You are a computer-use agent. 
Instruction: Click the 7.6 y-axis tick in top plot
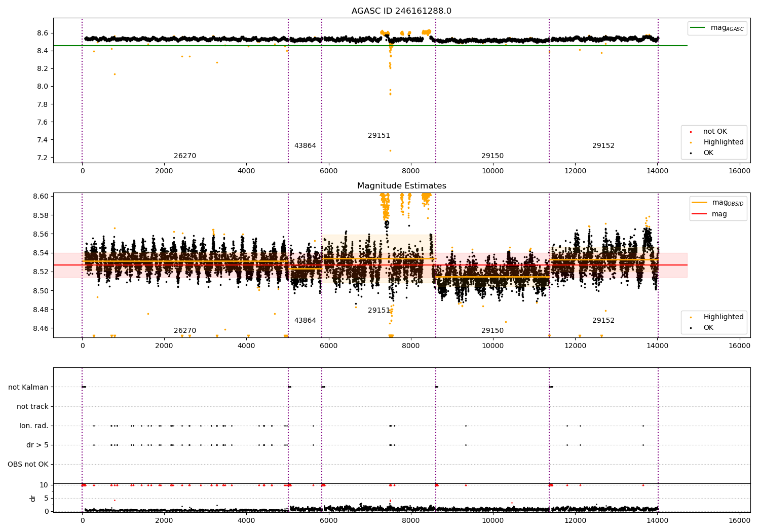(43, 122)
